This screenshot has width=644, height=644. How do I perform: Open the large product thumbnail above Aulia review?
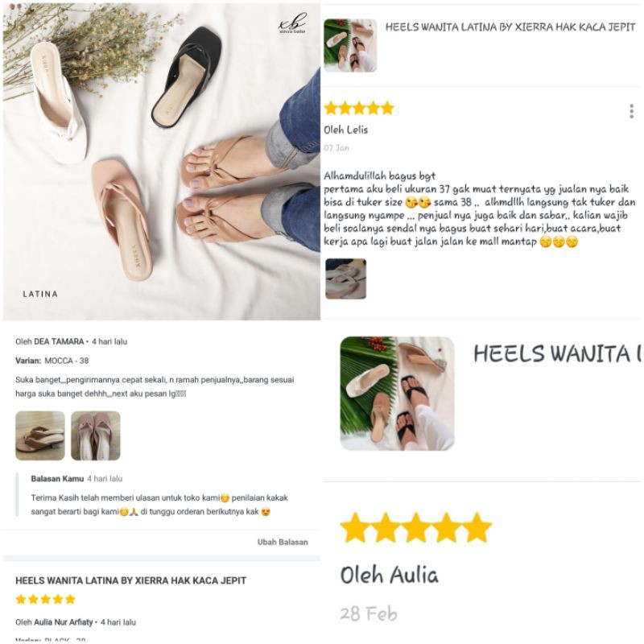coord(397,393)
